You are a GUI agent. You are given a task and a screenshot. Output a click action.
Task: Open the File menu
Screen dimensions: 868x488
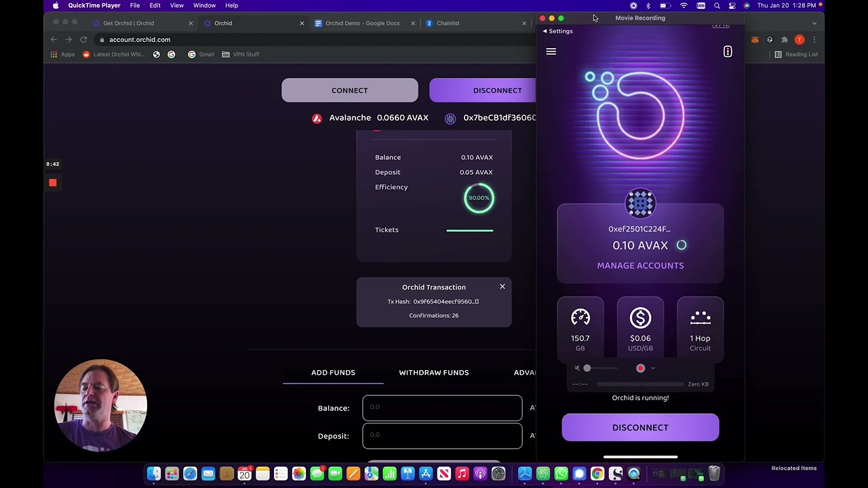135,5
